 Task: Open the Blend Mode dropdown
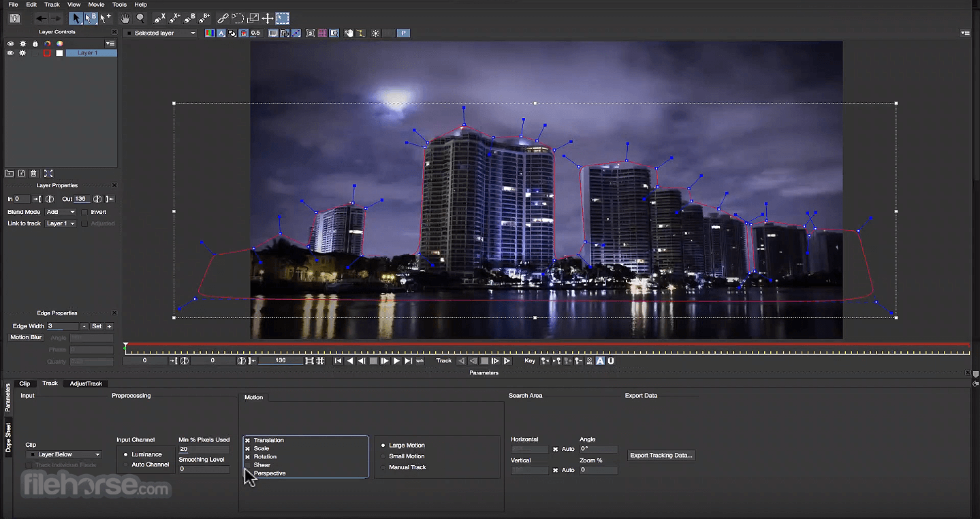(x=60, y=212)
